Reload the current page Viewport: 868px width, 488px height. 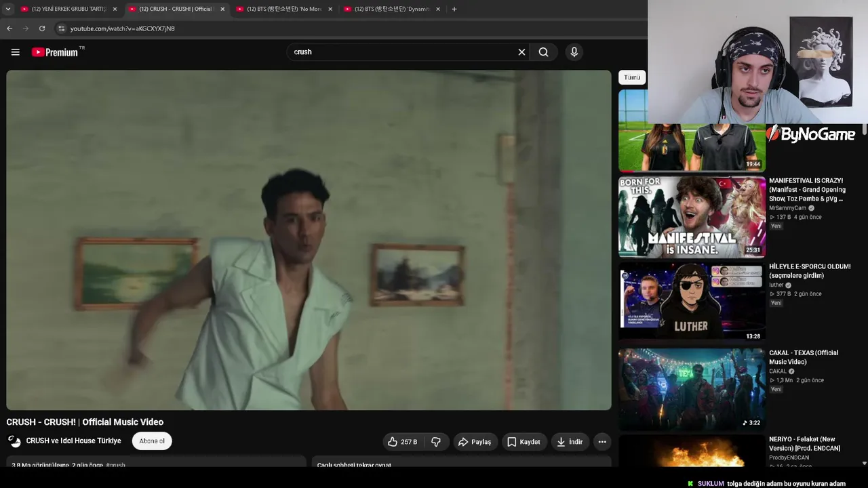(42, 28)
